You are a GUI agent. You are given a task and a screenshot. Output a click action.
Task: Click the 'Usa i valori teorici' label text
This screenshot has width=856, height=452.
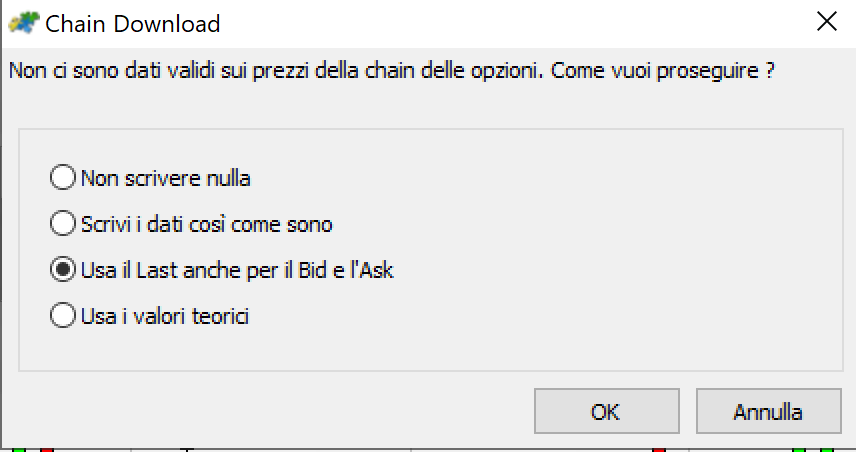pos(165,316)
